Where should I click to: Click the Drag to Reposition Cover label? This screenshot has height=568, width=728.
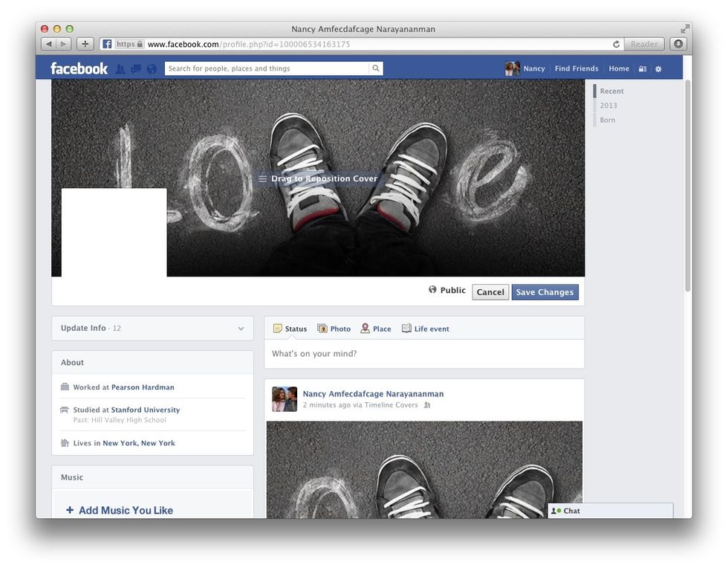319,178
